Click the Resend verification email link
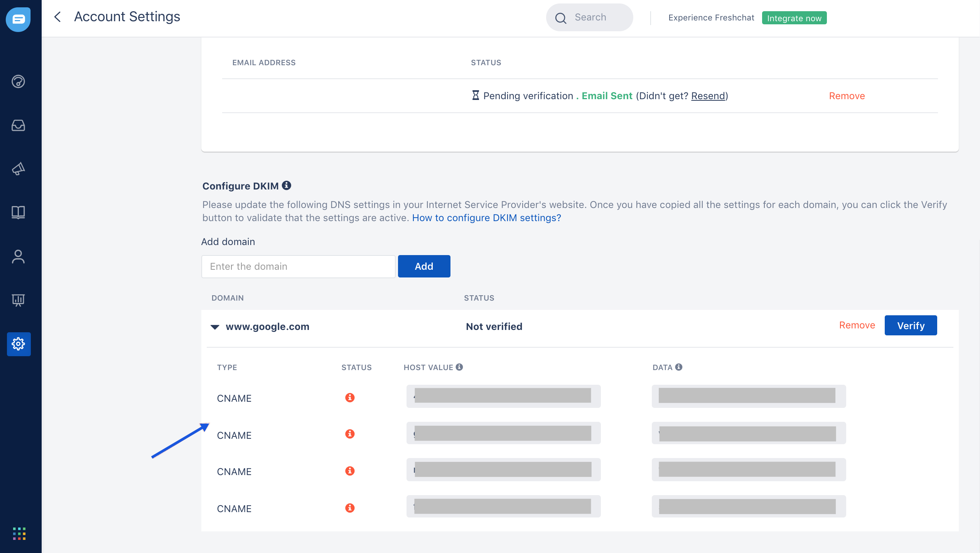This screenshot has height=553, width=980. 708,96
